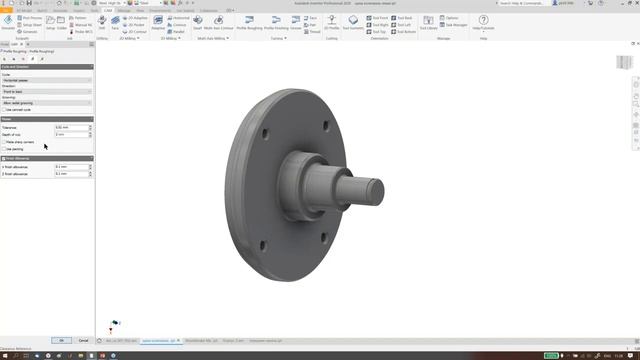This screenshot has height=360, width=640.
Task: Select the Groove turning operation
Action: [296, 22]
